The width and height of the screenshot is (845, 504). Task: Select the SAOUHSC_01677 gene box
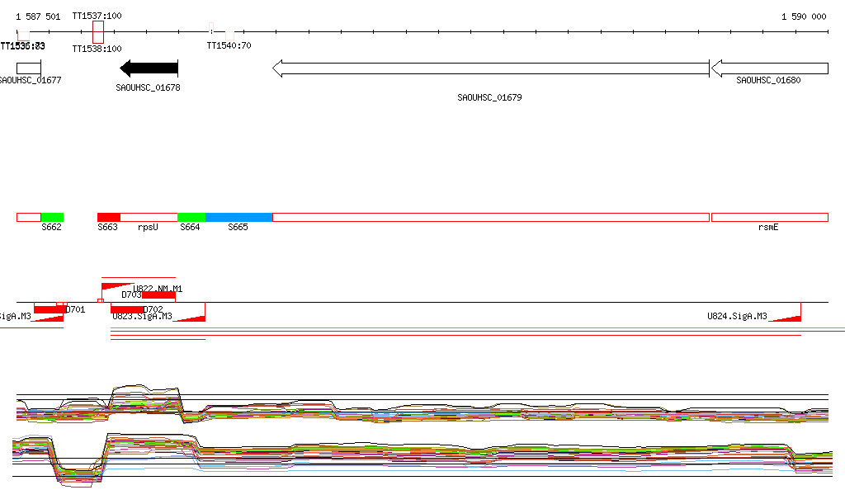(x=28, y=68)
